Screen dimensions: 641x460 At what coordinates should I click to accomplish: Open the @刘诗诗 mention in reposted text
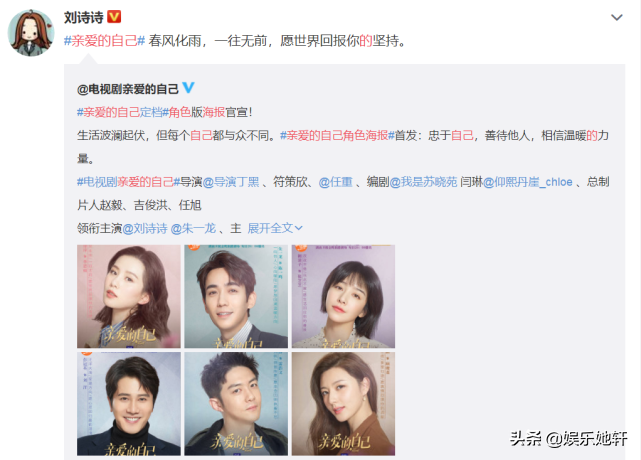pyautogui.click(x=145, y=228)
